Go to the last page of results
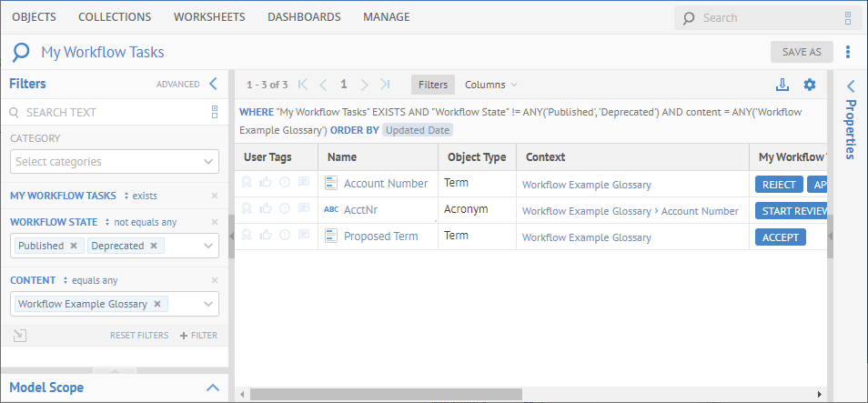The width and height of the screenshot is (868, 403). (x=385, y=85)
